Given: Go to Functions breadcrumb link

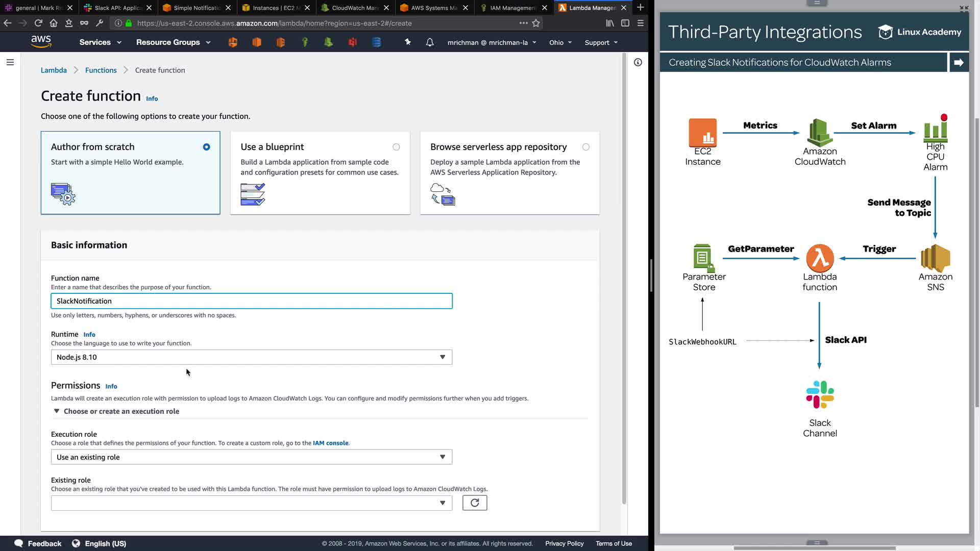Looking at the screenshot, I should click(101, 70).
